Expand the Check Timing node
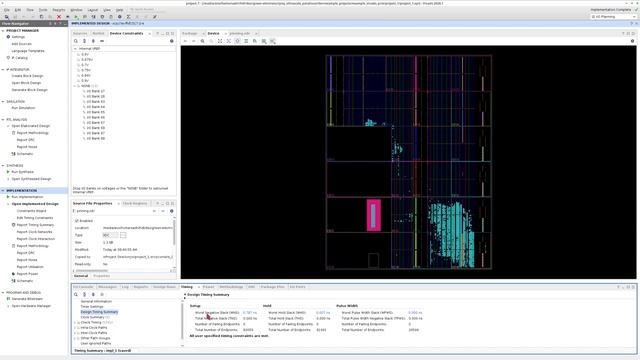The width and height of the screenshot is (640, 360). point(75,322)
